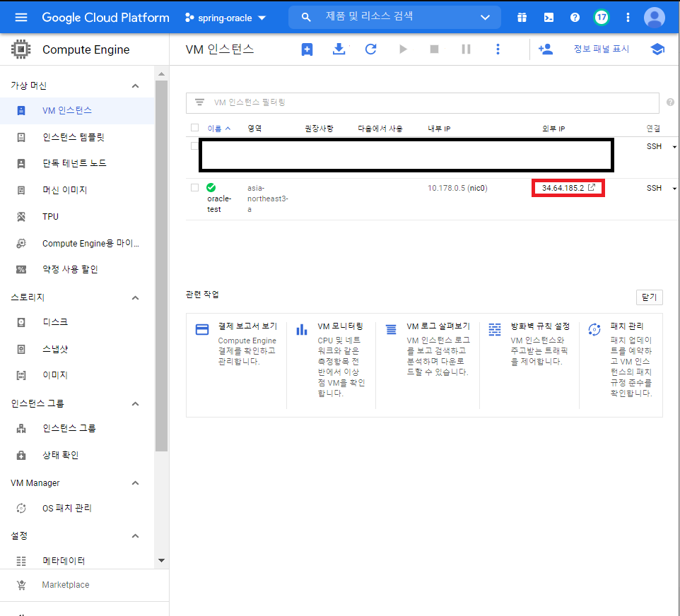The image size is (680, 616).
Task: Sort instances by 이름 column
Action: (x=218, y=129)
